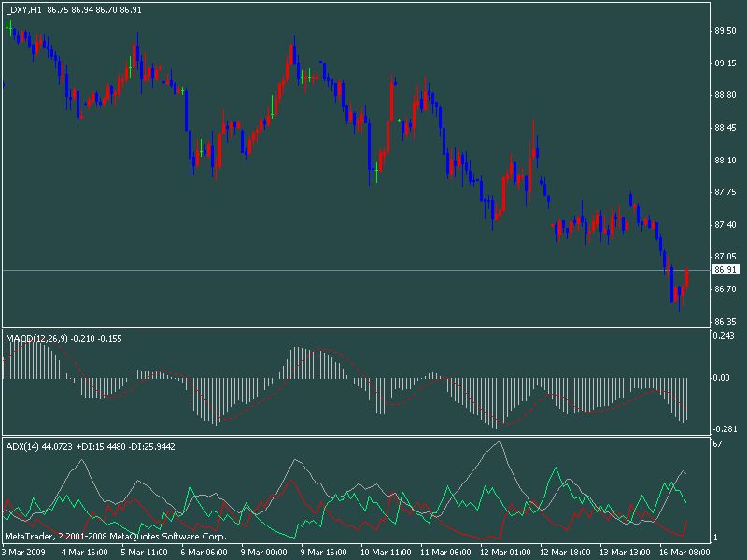The height and width of the screenshot is (560, 747).
Task: Click the MACD zero level label 0.00
Action: click(x=721, y=378)
